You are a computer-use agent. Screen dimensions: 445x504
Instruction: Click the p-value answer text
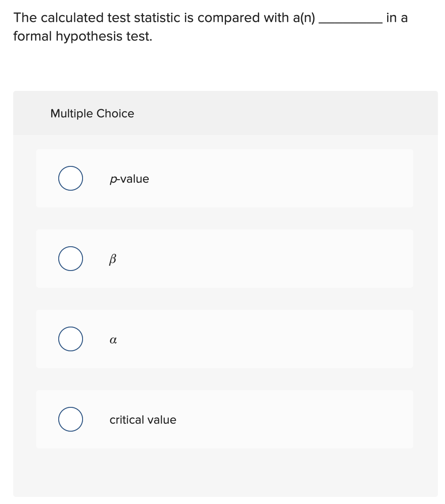[x=129, y=179]
